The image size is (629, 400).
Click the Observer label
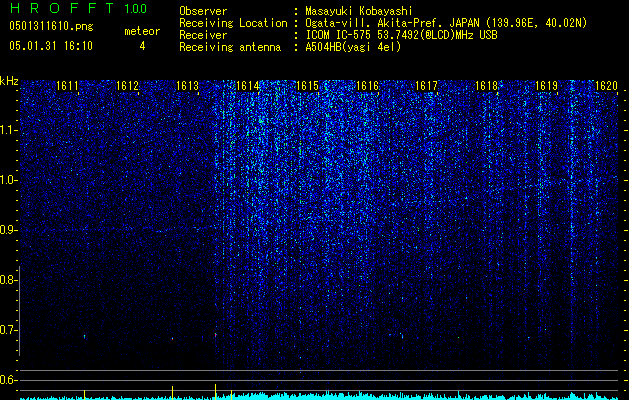coord(203,11)
